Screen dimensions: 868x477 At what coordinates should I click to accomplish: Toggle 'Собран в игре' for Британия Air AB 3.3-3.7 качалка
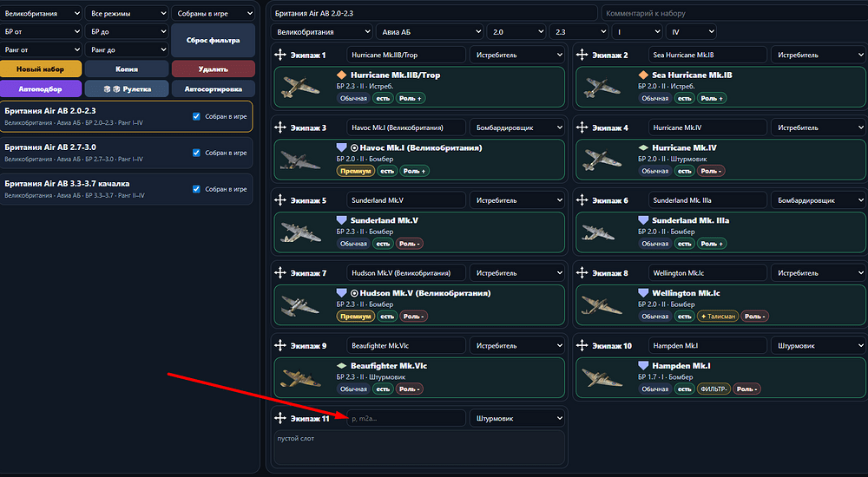click(x=196, y=189)
